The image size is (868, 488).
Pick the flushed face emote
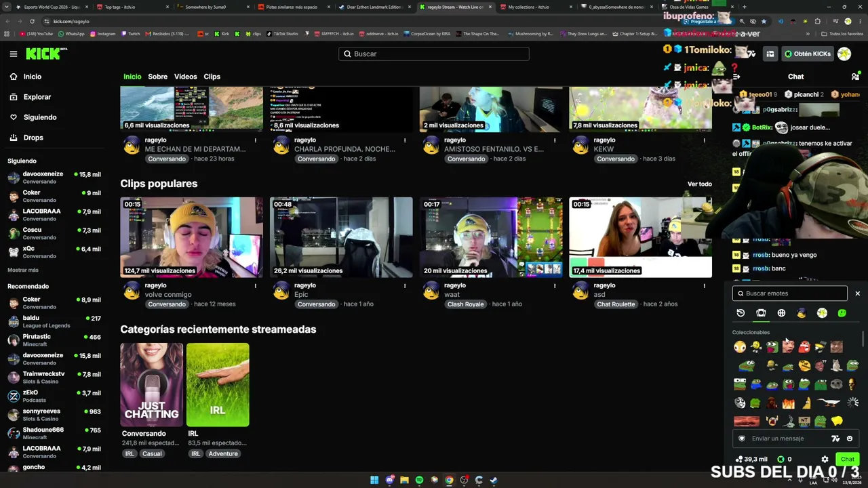pyautogui.click(x=740, y=347)
